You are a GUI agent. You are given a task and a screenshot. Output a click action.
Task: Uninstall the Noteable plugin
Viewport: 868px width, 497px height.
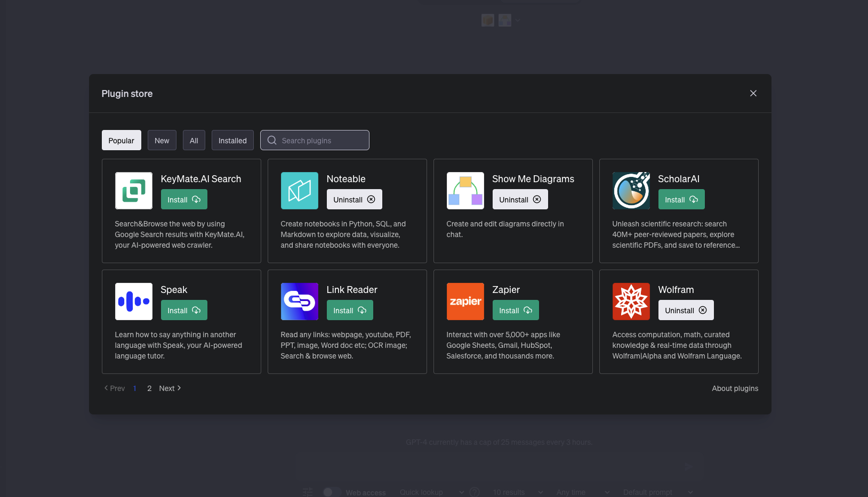pyautogui.click(x=354, y=200)
